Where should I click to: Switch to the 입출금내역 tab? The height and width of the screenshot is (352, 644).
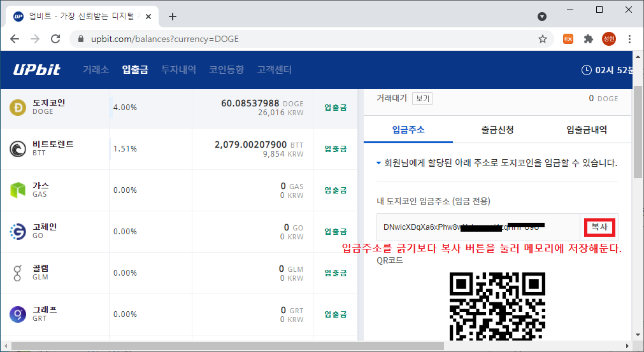point(587,130)
